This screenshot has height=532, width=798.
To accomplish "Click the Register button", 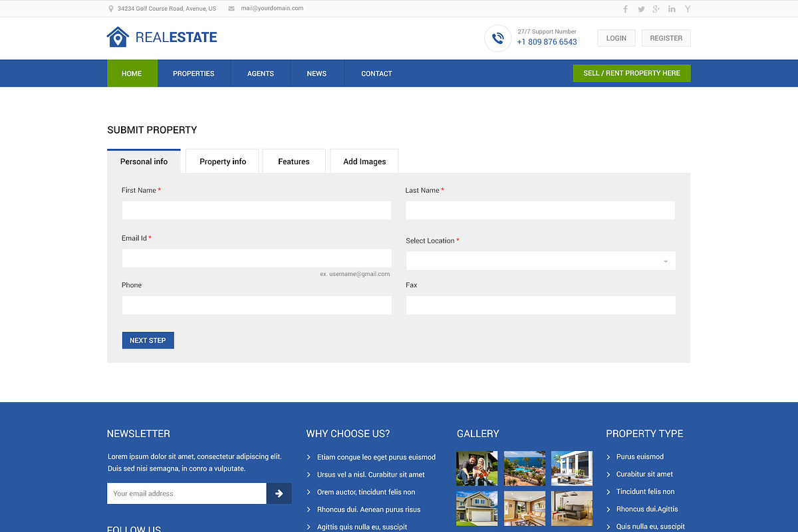I will (666, 38).
